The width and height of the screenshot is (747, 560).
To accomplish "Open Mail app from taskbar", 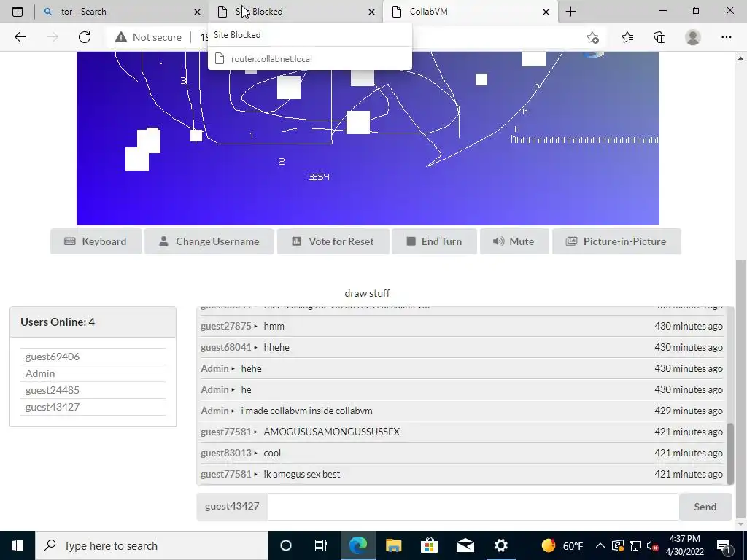I will 465,545.
